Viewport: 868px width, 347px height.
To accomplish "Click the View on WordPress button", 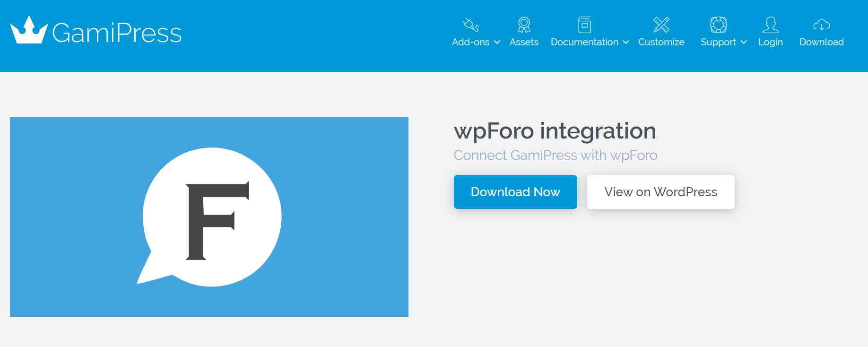I will click(661, 192).
